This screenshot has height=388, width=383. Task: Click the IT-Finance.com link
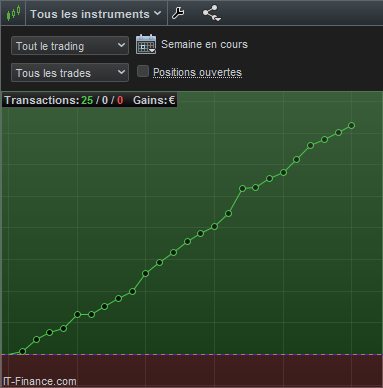[40, 381]
